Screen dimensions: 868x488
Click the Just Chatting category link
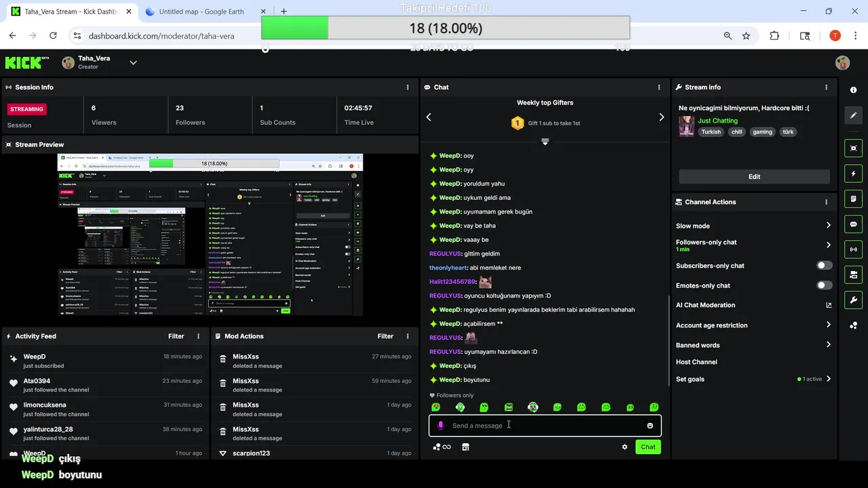pyautogui.click(x=717, y=121)
